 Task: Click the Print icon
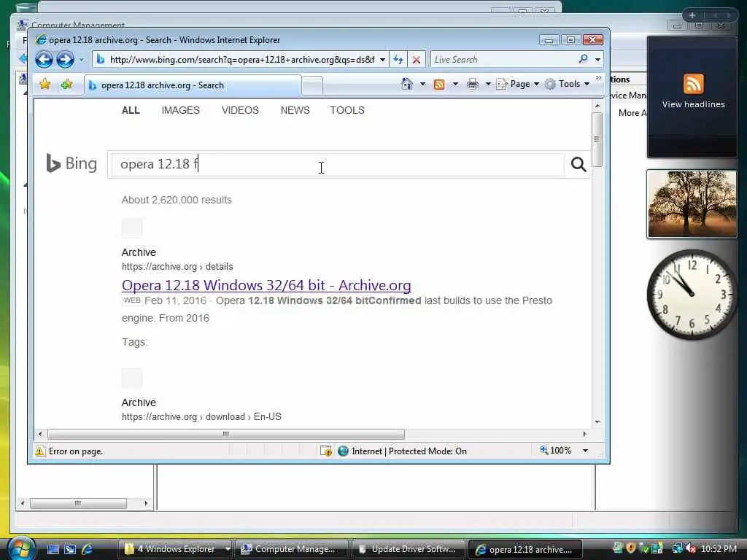click(473, 84)
